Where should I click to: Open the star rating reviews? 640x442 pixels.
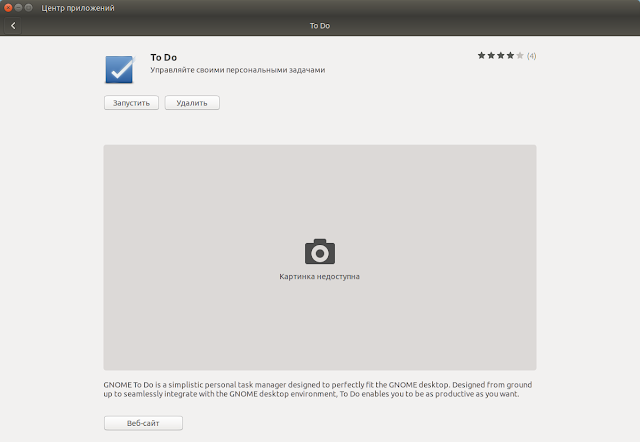[x=500, y=56]
